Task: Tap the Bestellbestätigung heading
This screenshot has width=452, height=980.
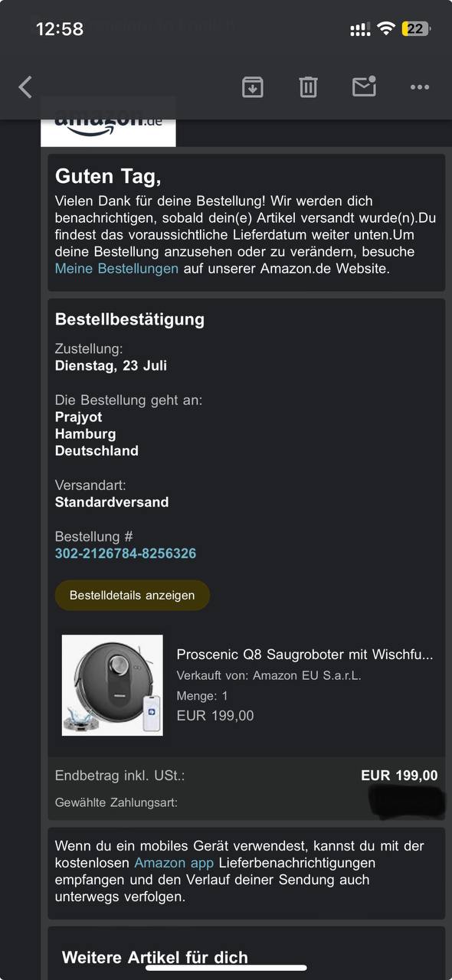Action: click(x=129, y=319)
